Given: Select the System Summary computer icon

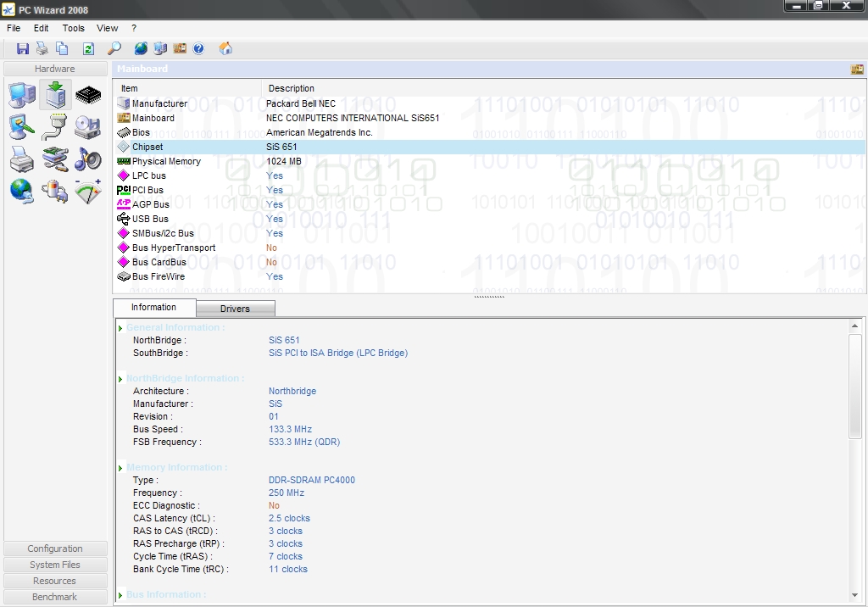Looking at the screenshot, I should [x=22, y=95].
